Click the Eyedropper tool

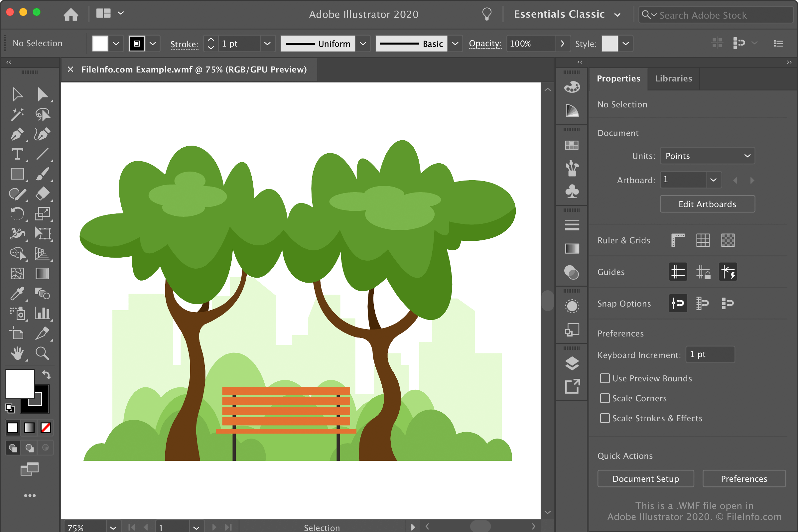click(17, 293)
